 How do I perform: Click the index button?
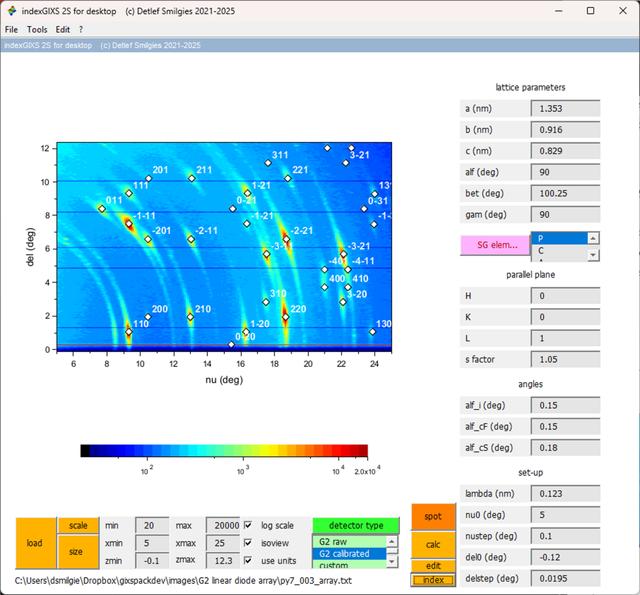(x=433, y=580)
